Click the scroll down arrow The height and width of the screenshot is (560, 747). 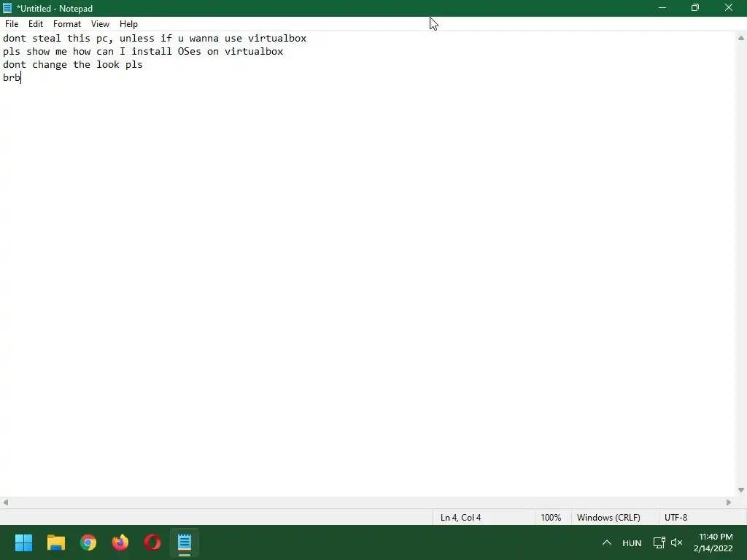[741, 490]
